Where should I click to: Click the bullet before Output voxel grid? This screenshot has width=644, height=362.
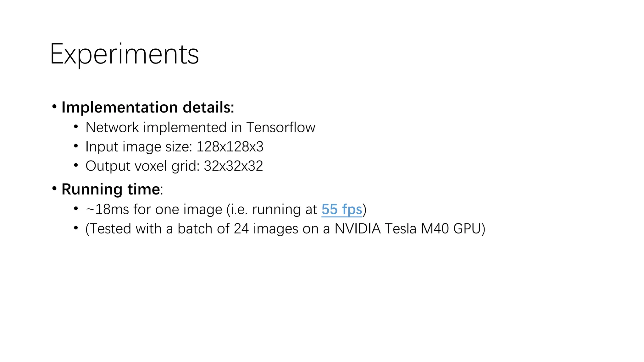[76, 165]
